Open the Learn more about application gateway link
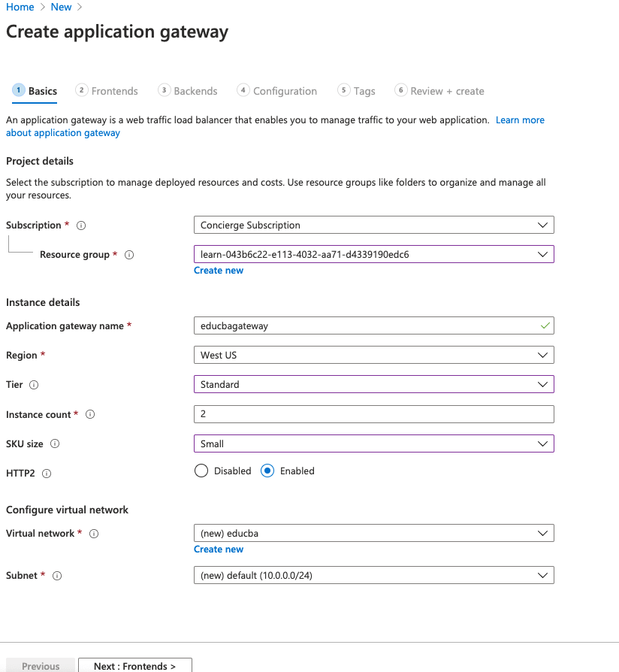Screen dimensions: 619x672 point(520,120)
